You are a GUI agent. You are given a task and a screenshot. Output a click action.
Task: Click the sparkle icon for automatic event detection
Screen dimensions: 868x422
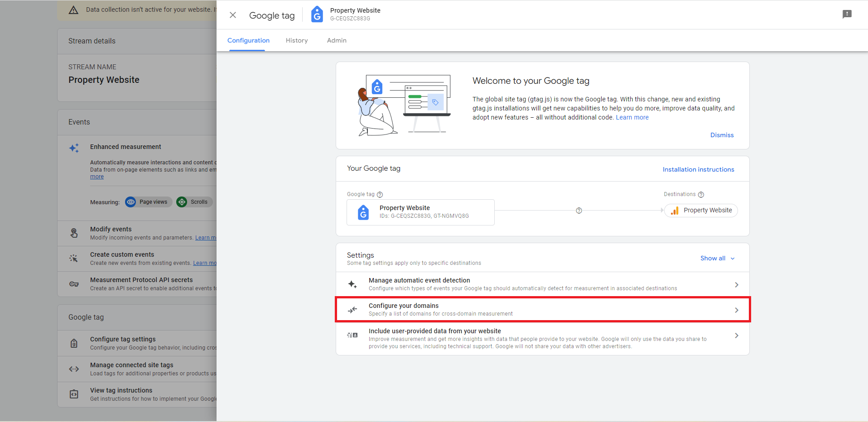click(x=352, y=284)
